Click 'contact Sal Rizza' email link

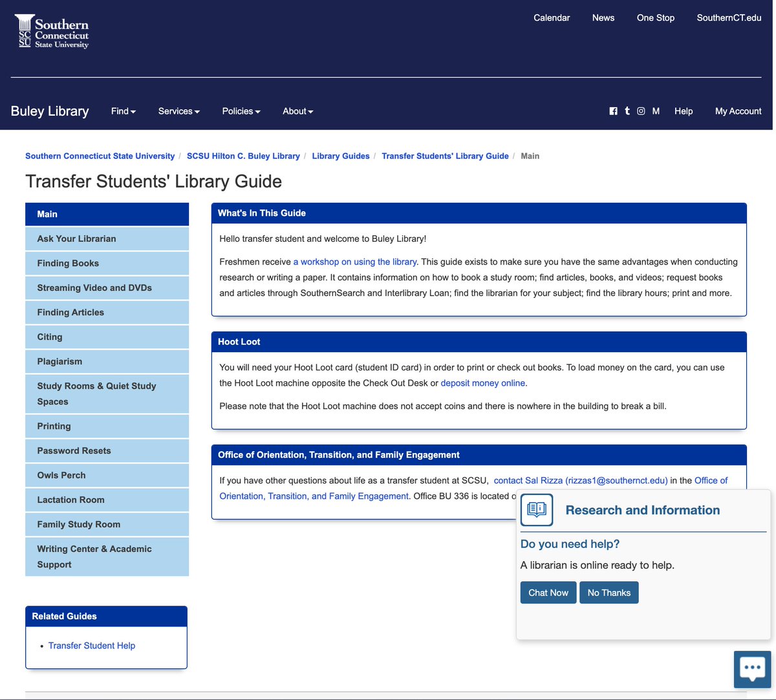(581, 480)
